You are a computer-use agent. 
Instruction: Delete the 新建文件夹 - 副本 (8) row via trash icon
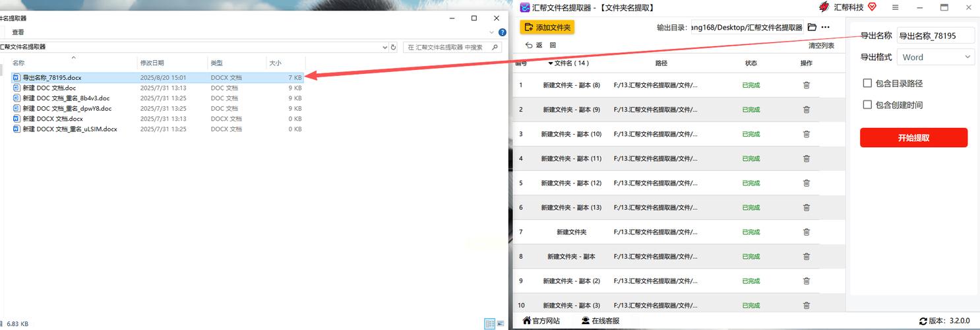coord(806,85)
